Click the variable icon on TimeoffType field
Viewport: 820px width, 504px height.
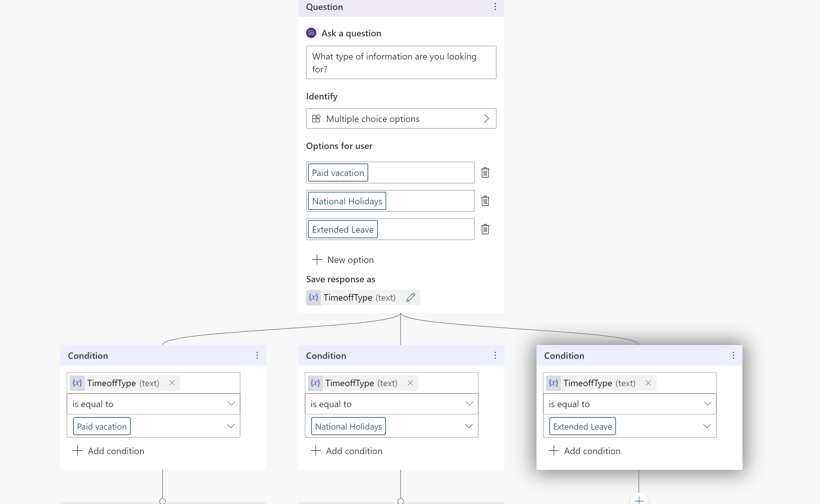(313, 297)
